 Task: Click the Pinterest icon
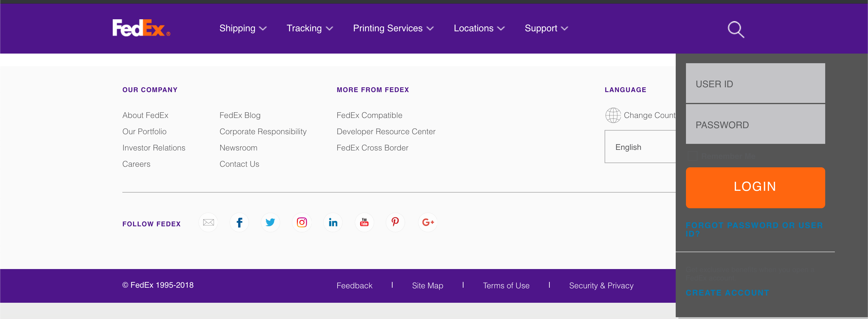[x=395, y=222]
